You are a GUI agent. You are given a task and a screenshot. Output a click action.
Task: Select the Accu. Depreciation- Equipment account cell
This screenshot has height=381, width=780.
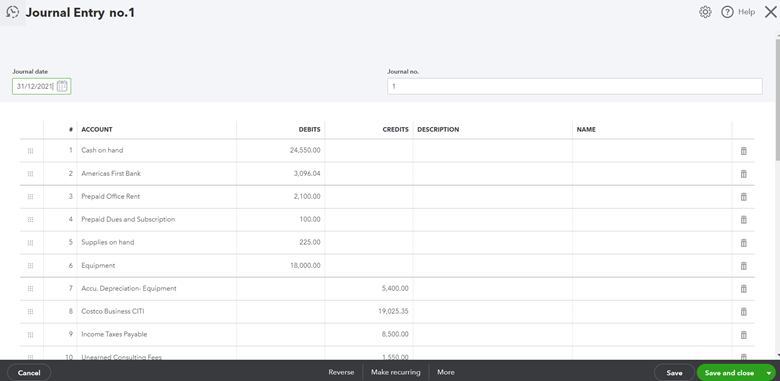pos(157,288)
